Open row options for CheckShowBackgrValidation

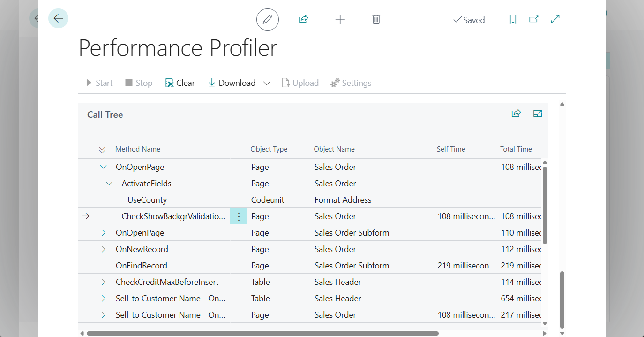click(x=239, y=216)
